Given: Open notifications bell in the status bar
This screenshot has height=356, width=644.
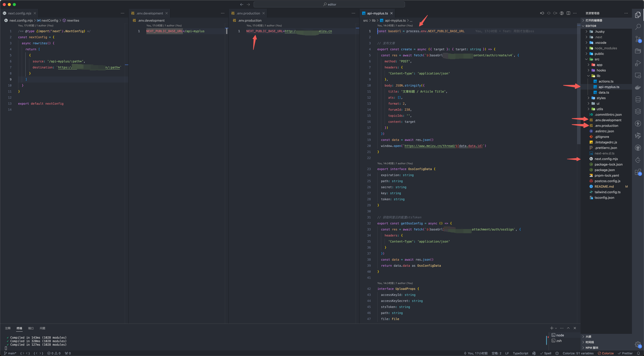Looking at the screenshot, I should tap(638, 353).
